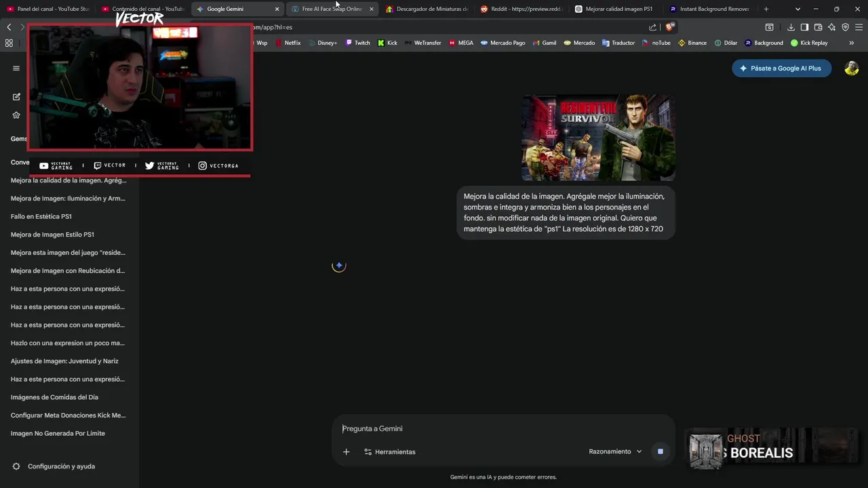
Task: Open the Kick Replay bookmark
Action: coord(809,43)
